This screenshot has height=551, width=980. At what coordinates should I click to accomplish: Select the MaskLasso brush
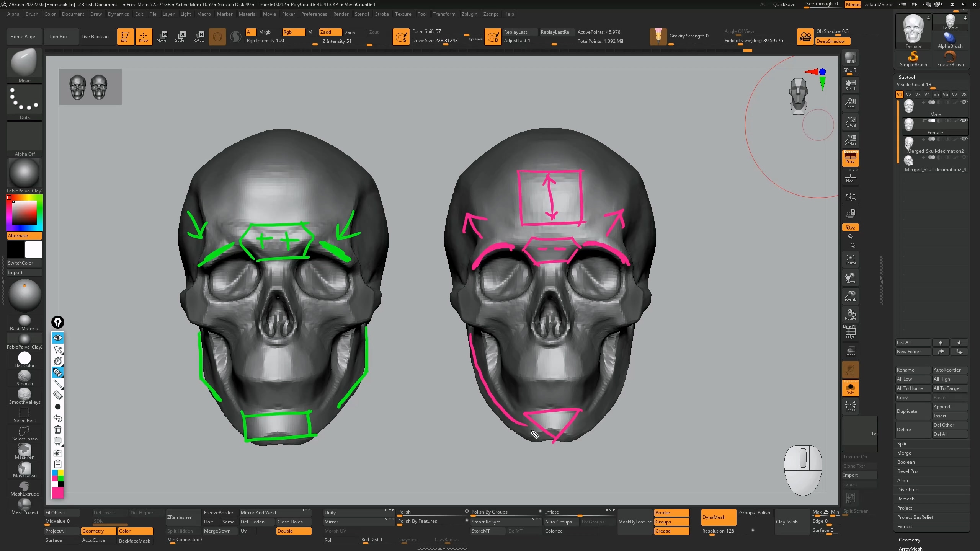click(x=24, y=469)
